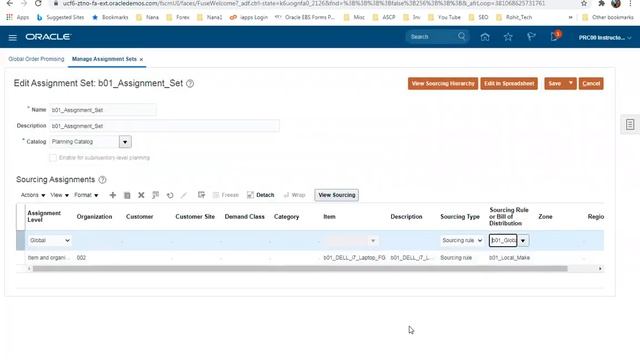Open the Notifications bell icon
Screen dimensions: 640x360
coord(554,37)
